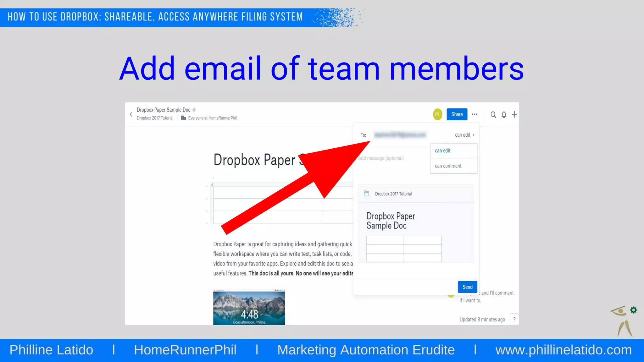Click the first cell of the document table
Viewport: 644px width, 362px height.
[268, 192]
